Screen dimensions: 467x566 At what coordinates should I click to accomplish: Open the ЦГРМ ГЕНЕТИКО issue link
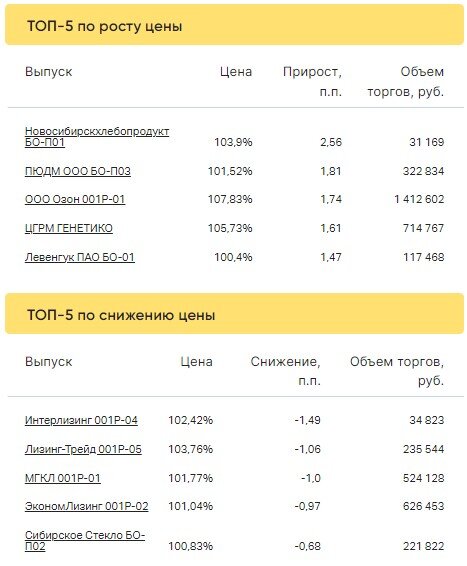[69, 228]
